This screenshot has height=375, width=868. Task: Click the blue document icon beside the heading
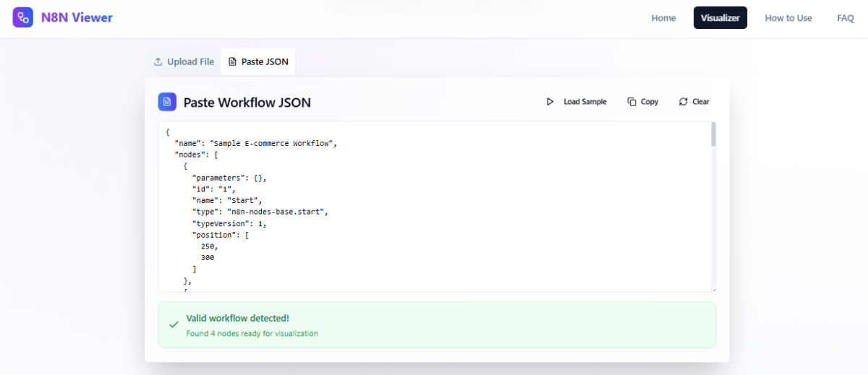coord(167,102)
